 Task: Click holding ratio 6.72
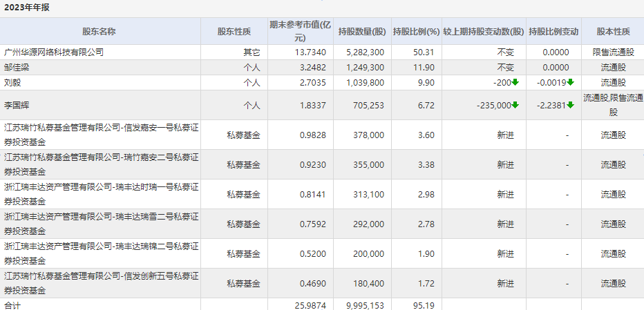pos(428,105)
